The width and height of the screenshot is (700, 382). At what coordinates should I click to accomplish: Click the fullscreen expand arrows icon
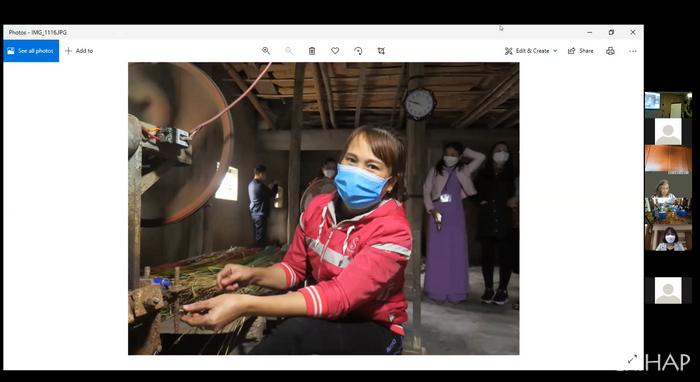(632, 359)
